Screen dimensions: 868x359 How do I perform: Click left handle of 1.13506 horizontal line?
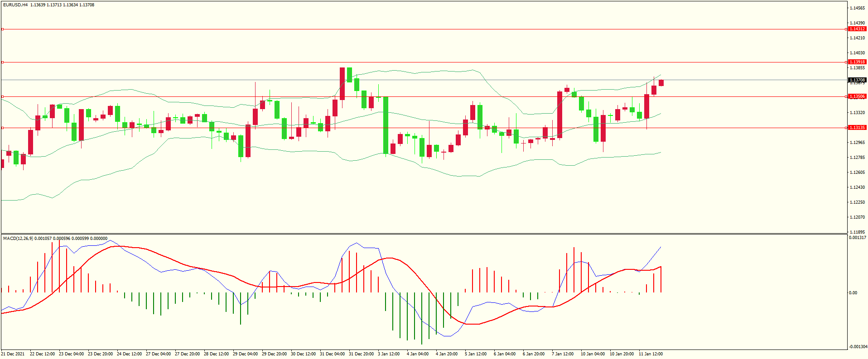(x=2, y=96)
